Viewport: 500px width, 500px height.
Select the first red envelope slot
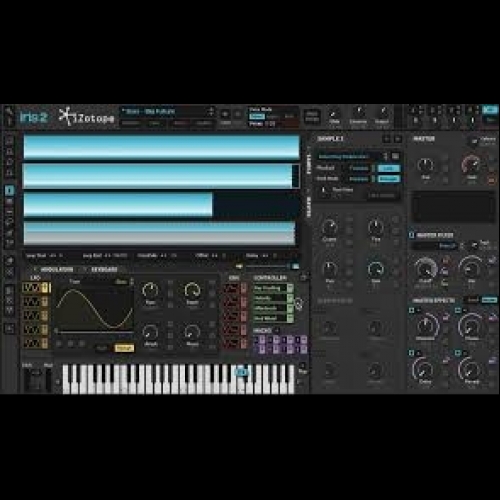[x=235, y=289]
